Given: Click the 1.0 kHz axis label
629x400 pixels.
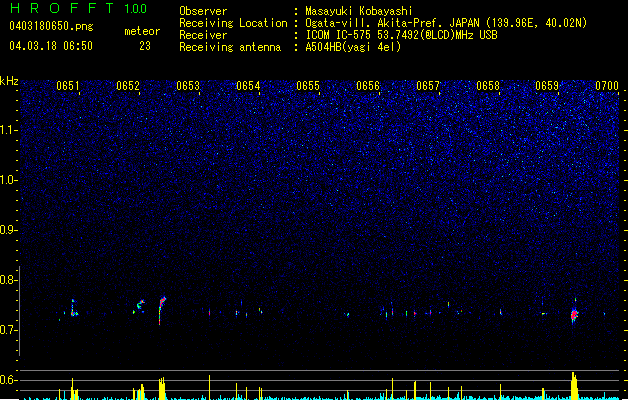Looking at the screenshot, I should point(8,180).
